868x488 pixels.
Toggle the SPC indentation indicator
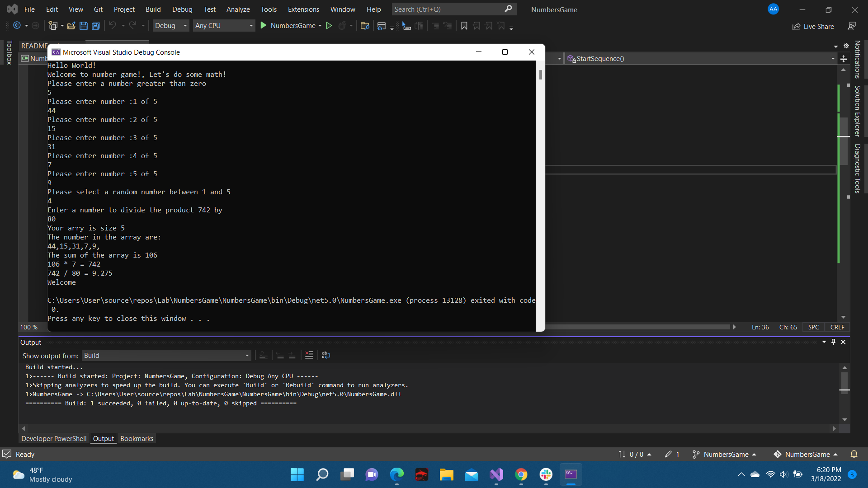pyautogui.click(x=814, y=327)
